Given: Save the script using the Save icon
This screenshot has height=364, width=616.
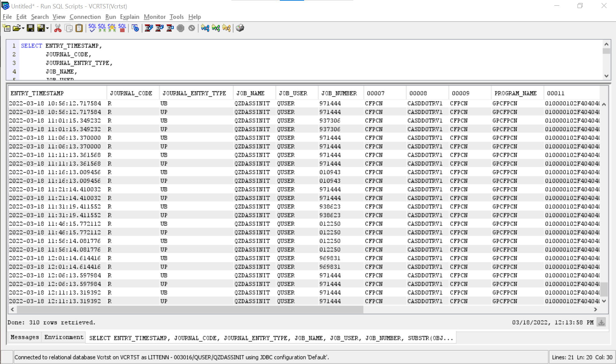Looking at the screenshot, I should pos(30,28).
